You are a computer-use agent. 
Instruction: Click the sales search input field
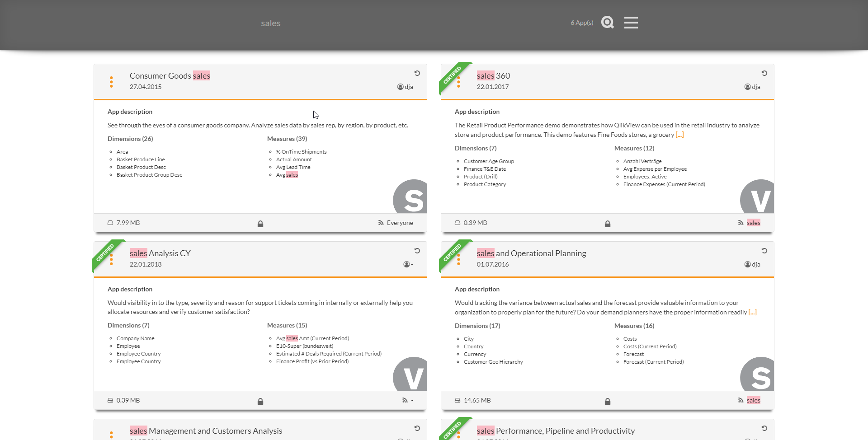point(270,23)
